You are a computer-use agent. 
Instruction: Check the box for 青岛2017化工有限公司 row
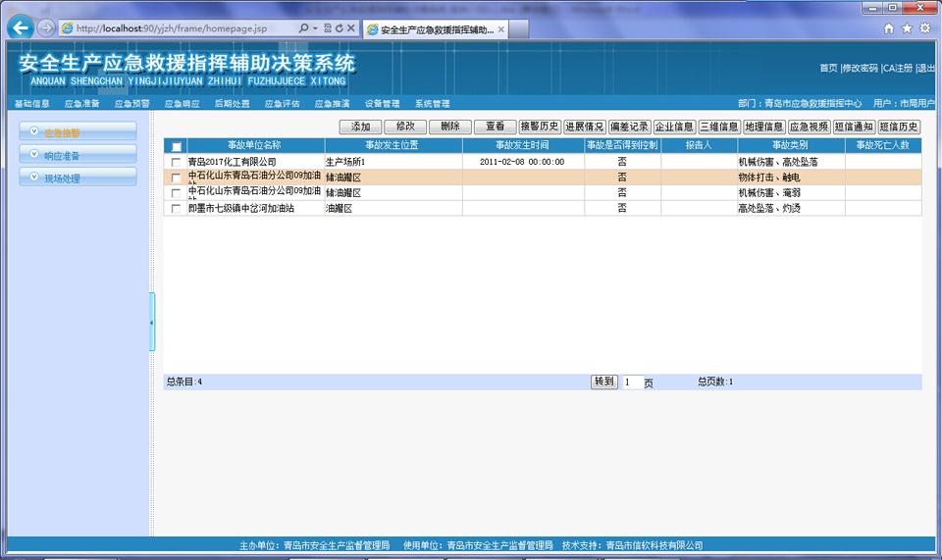177,162
